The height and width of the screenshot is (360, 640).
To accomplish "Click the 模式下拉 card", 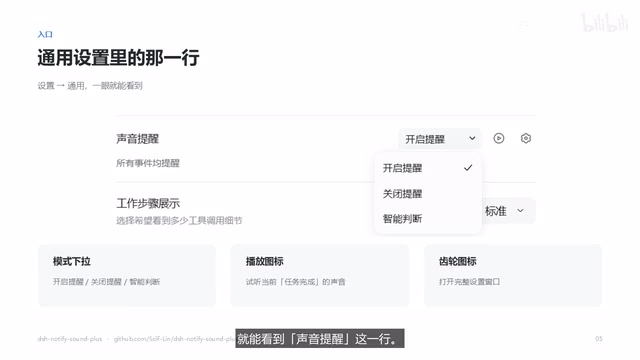I will pyautogui.click(x=127, y=276).
